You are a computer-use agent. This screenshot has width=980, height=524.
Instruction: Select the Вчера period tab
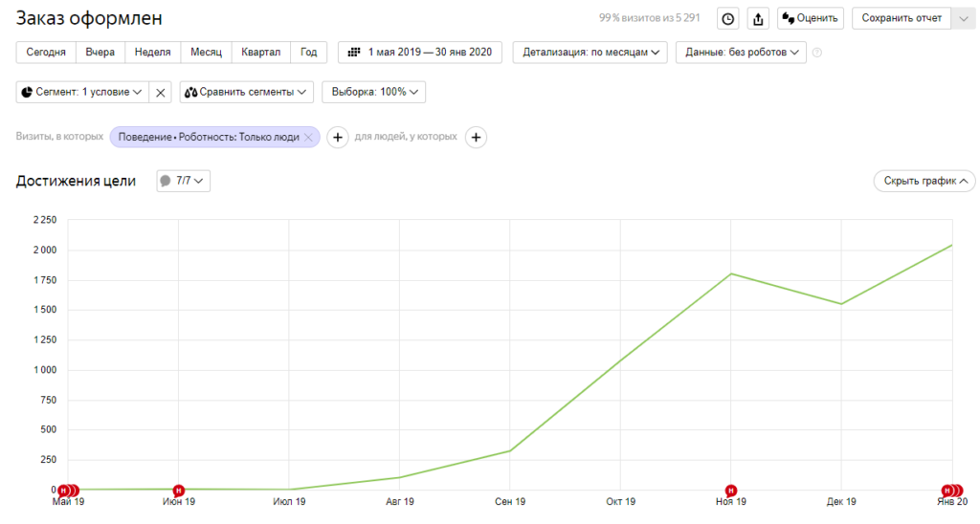coord(100,53)
